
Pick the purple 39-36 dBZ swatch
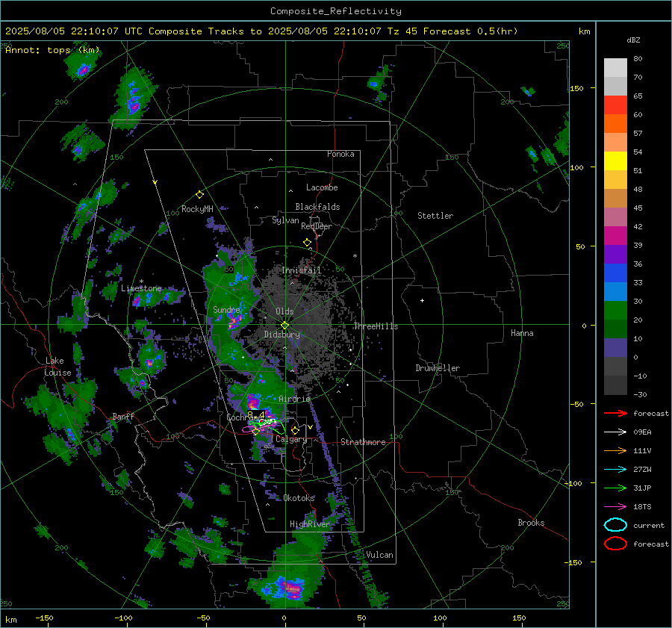point(615,255)
